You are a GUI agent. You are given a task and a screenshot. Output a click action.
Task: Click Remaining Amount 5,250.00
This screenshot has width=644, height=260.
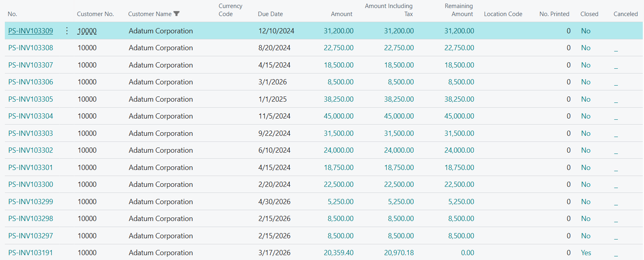(x=461, y=202)
